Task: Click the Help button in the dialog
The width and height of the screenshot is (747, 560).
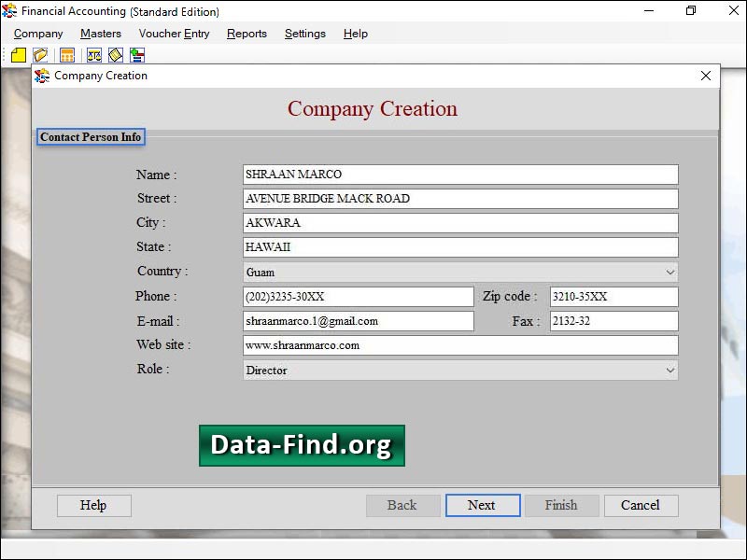Action: 93,505
